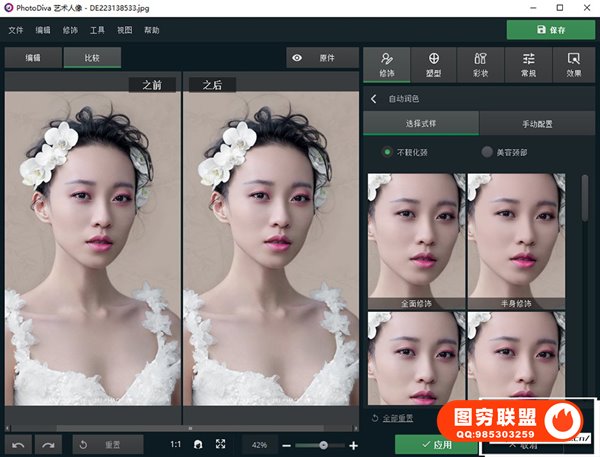Switch to the 编辑 view tab
Viewport: 600px width, 457px height.
point(31,59)
